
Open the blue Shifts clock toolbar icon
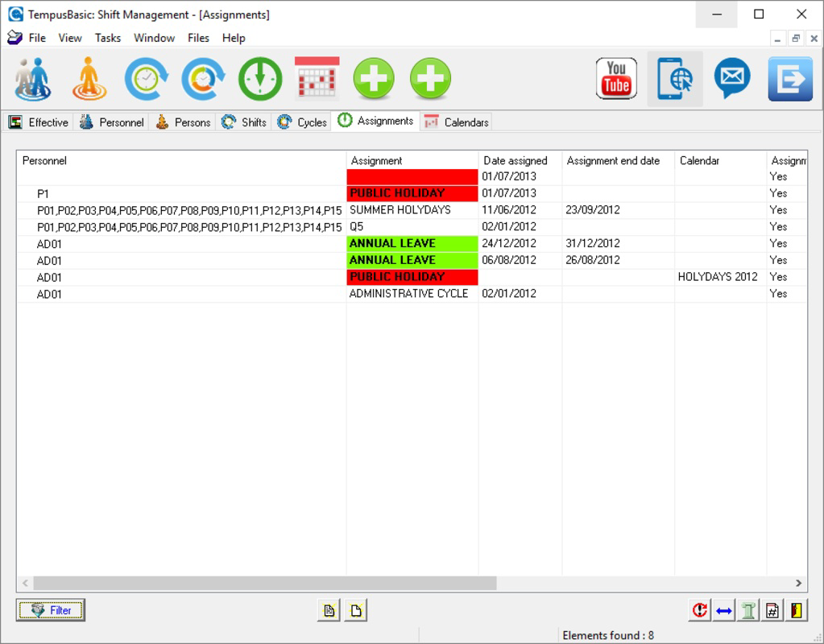(147, 79)
